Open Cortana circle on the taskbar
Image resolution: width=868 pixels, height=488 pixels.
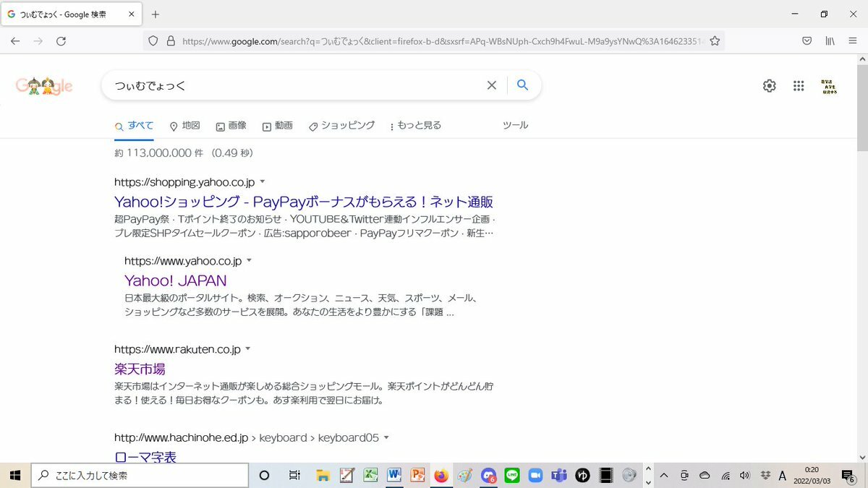pyautogui.click(x=264, y=475)
